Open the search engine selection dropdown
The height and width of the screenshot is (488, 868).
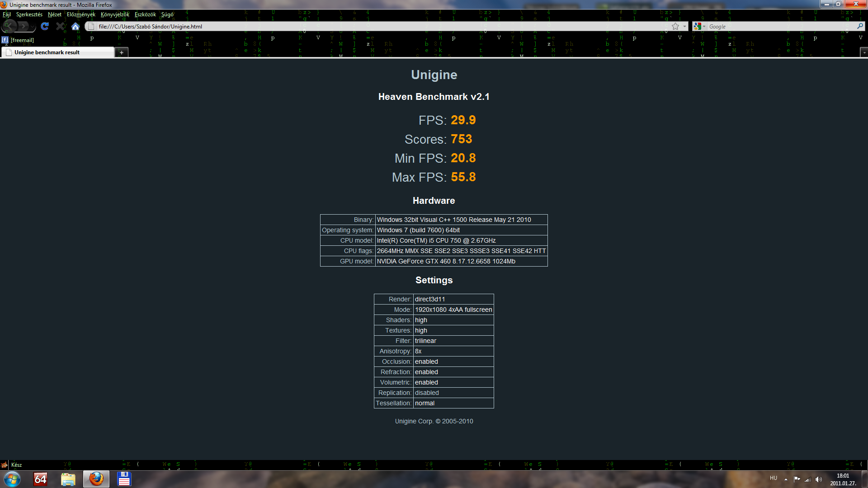(704, 26)
